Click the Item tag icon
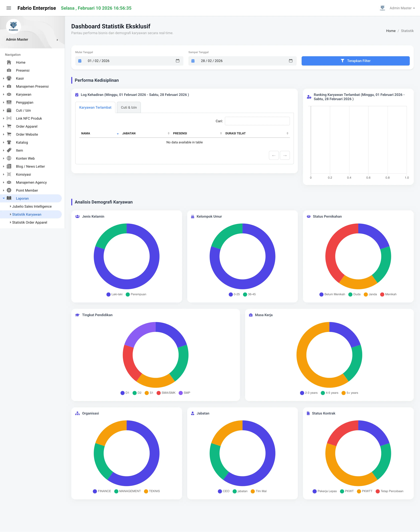Image resolution: width=420 pixels, height=532 pixels. (9, 150)
